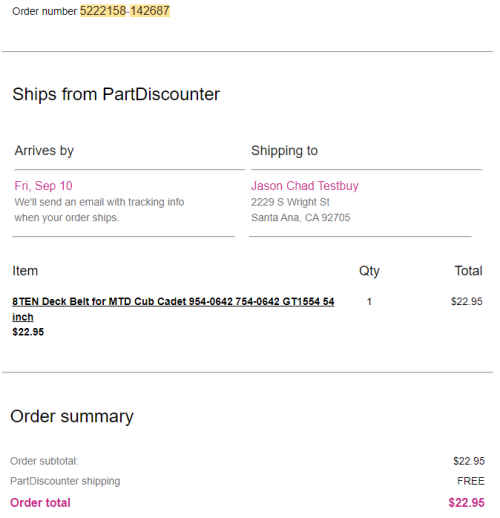Click the FREE shipping value
The height and width of the screenshot is (518, 500).
click(x=471, y=481)
